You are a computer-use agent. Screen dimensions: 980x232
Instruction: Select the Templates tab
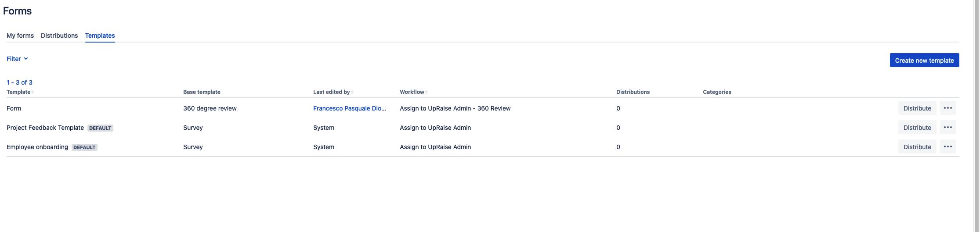pyautogui.click(x=100, y=36)
